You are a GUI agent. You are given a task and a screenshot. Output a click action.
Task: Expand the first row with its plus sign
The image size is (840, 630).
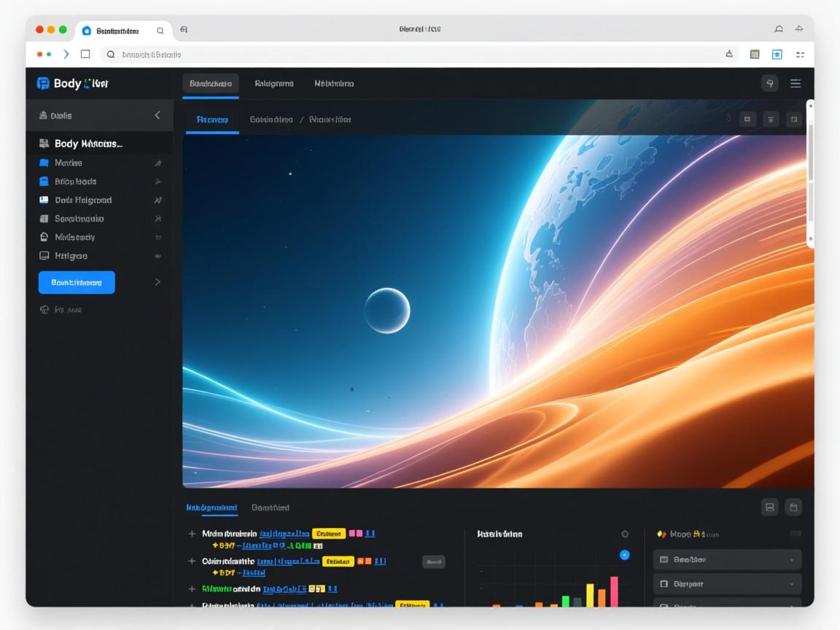[x=192, y=534]
